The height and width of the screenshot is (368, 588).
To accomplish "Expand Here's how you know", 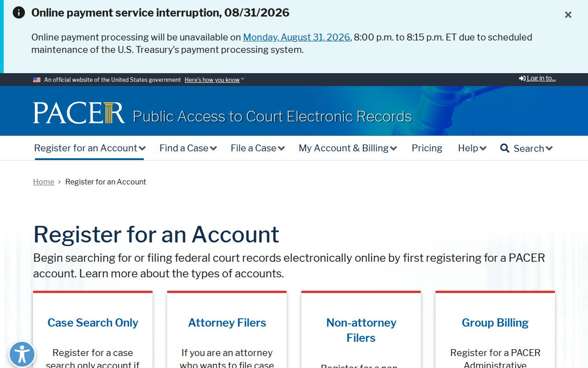I will 215,80.
